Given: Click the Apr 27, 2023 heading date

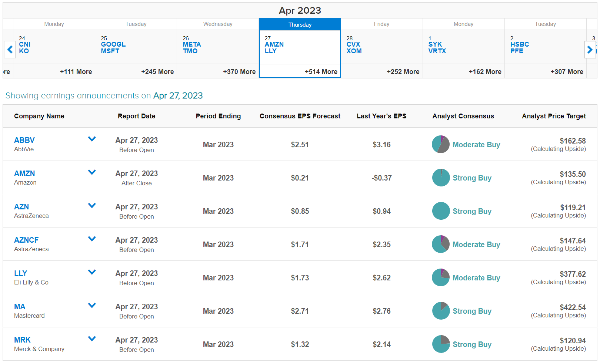Looking at the screenshot, I should 178,96.
